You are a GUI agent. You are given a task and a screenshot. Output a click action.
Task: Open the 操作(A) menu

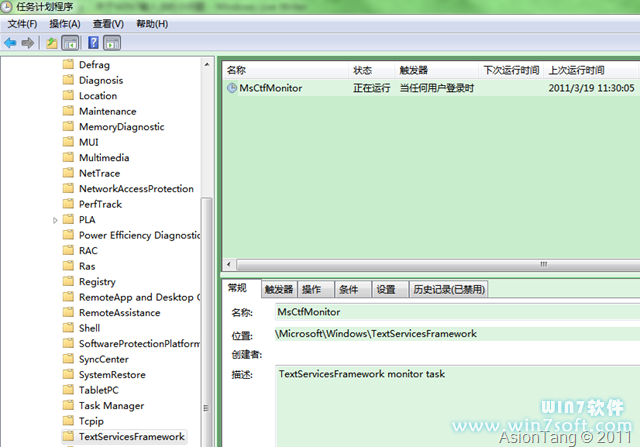65,24
